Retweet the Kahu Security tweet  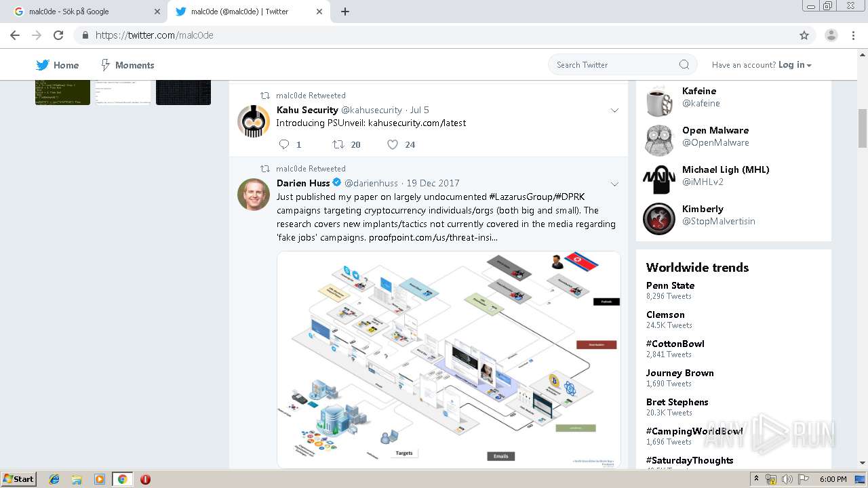click(338, 144)
